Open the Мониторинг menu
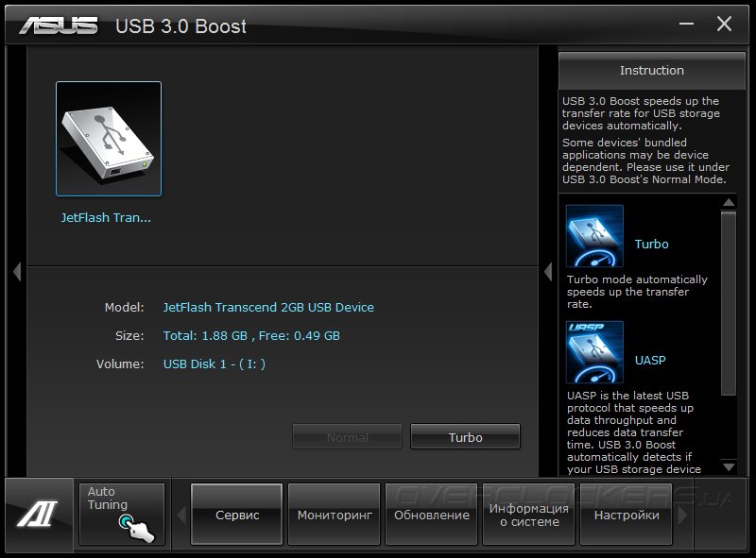756x558 pixels. point(335,515)
